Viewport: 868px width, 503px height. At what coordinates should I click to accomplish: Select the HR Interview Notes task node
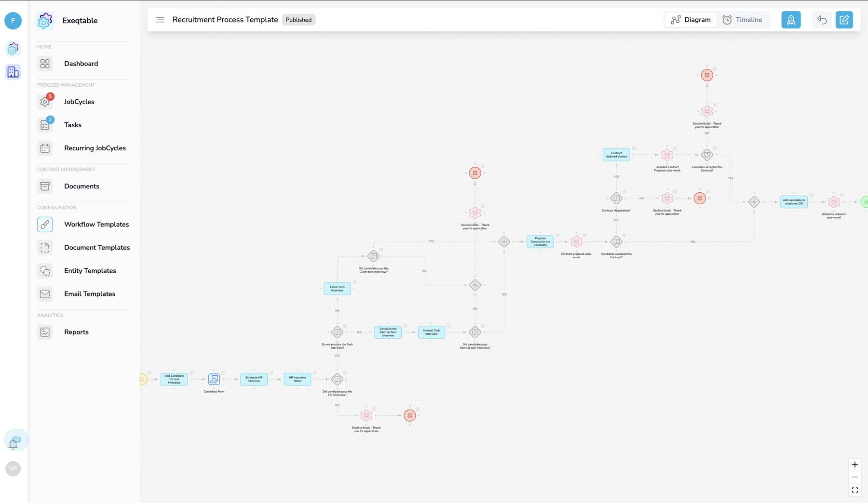pyautogui.click(x=297, y=379)
